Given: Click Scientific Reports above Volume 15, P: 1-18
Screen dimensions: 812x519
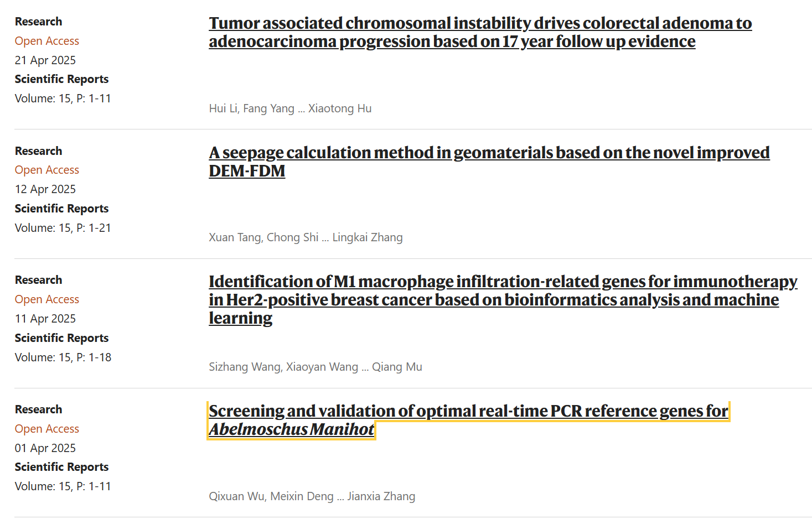Looking at the screenshot, I should point(61,338).
